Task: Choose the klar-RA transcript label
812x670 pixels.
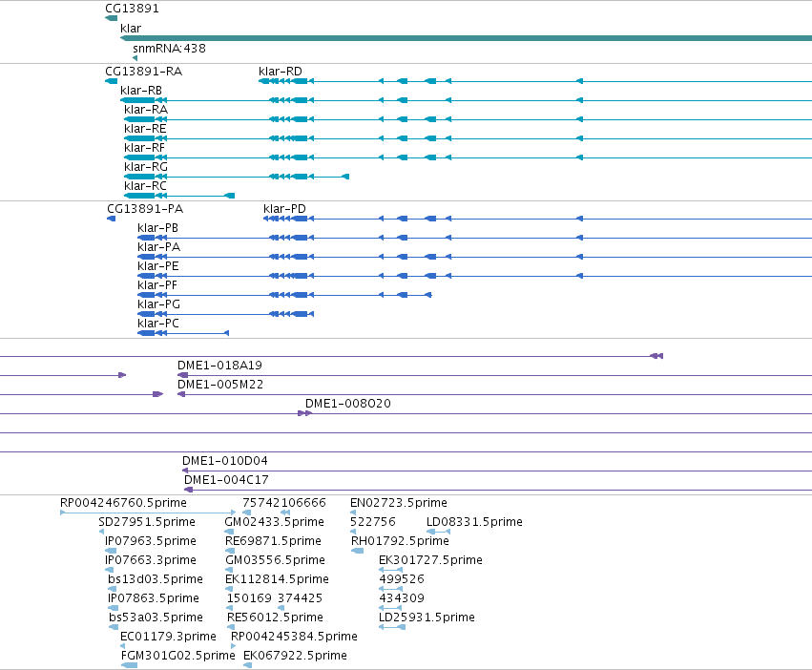Action: [x=146, y=110]
